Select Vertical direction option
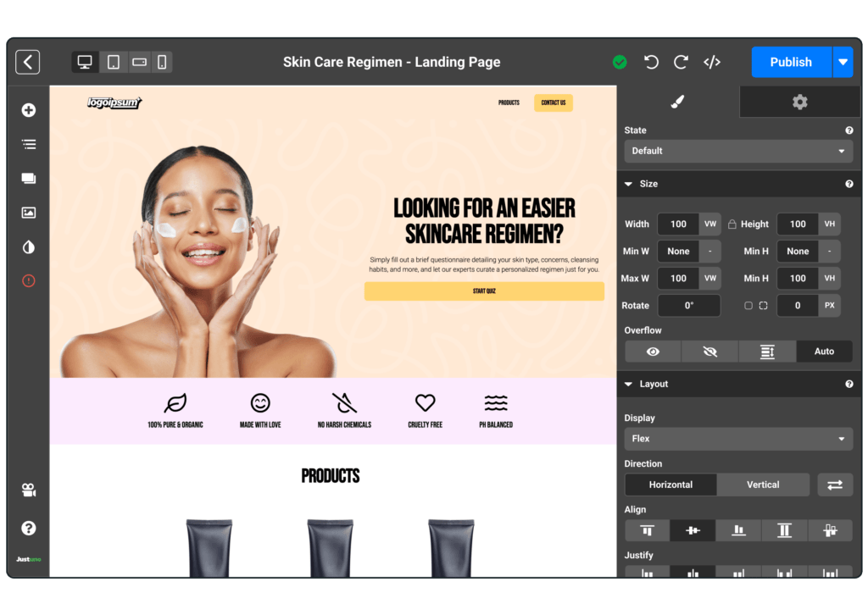868x615 pixels. [x=763, y=485]
